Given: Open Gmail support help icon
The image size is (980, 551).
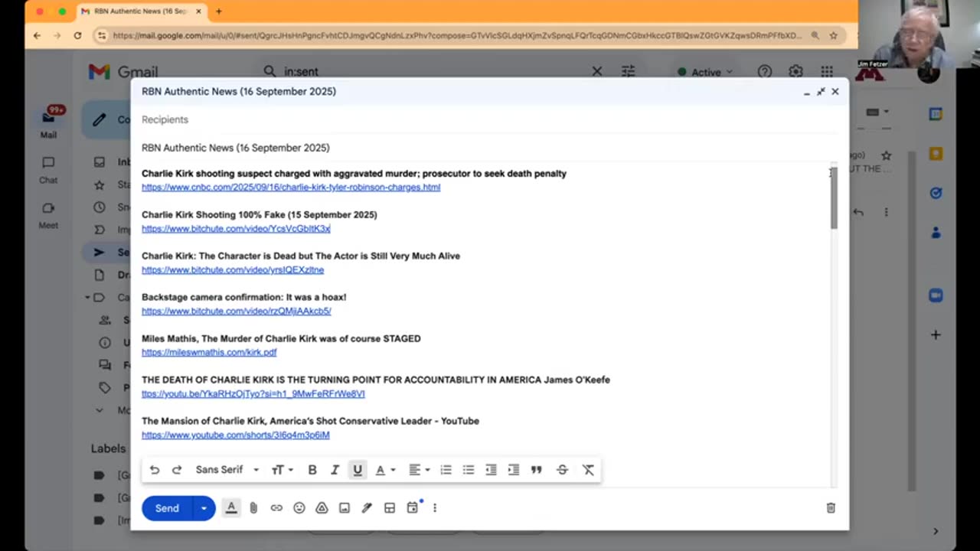Looking at the screenshot, I should pyautogui.click(x=765, y=71).
